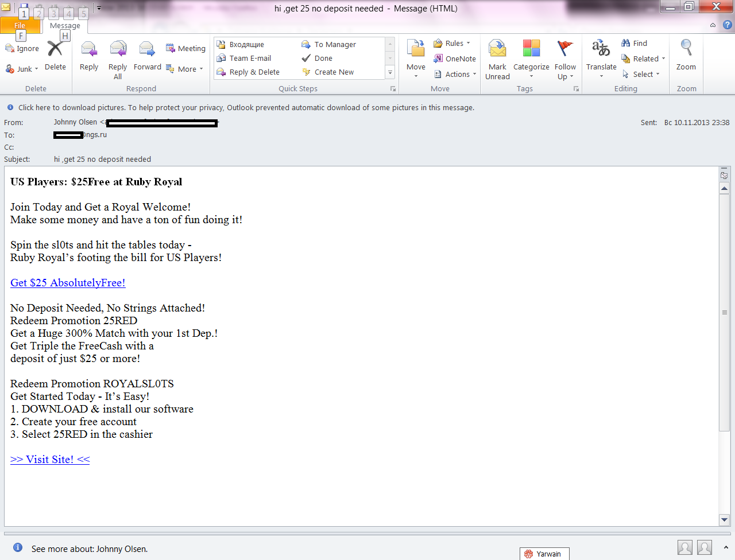Open the Quick Steps dialog launcher

(x=393, y=89)
